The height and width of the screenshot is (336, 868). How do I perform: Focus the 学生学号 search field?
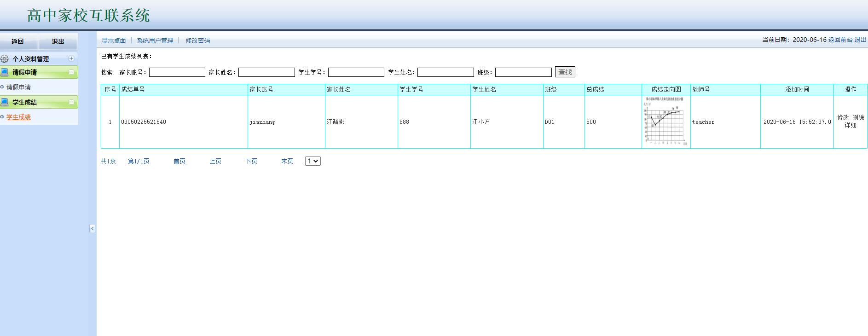[x=356, y=72]
